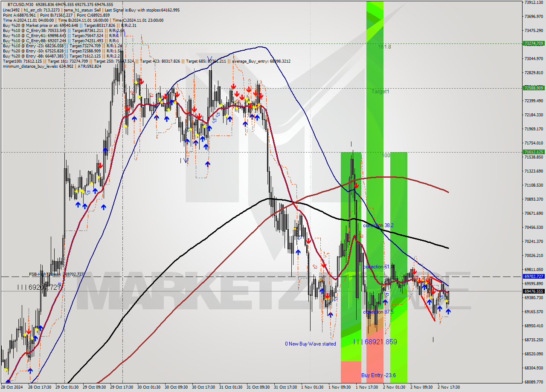Click the 'Target1' label on the green zone
The height and width of the screenshot is (392, 546).
click(380, 92)
